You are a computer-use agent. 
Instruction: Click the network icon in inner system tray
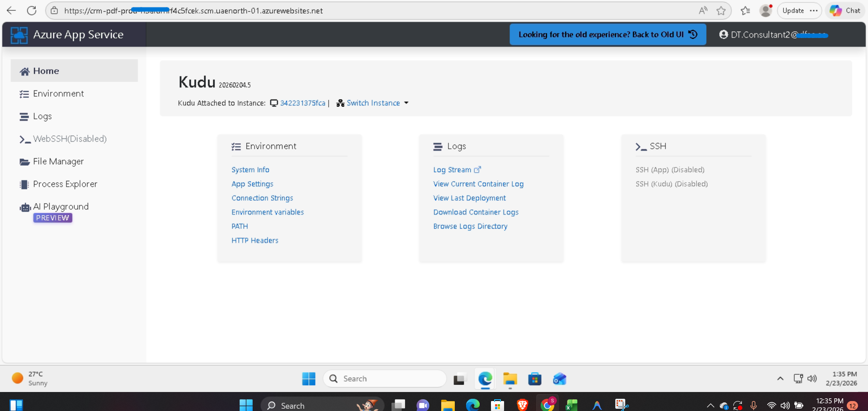[798, 378]
